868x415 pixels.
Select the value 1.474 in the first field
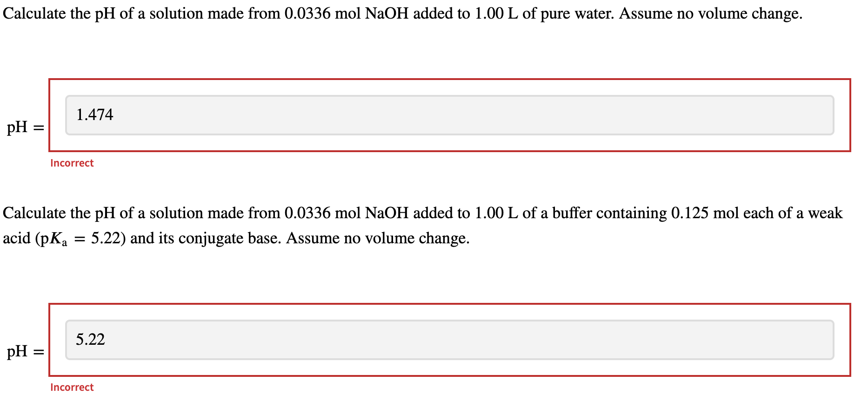tap(94, 114)
